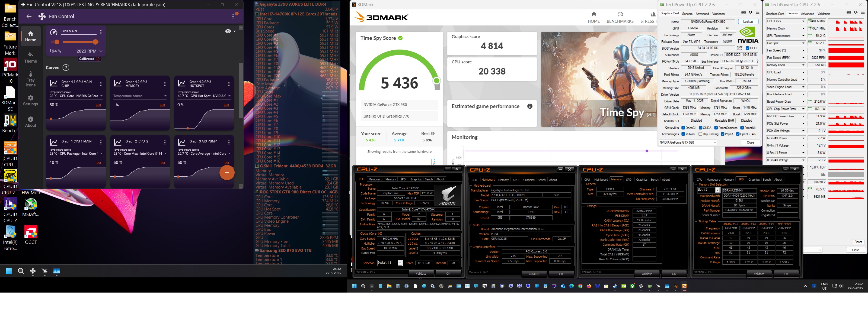Screen dimensions: 868x334
Task: Open the GPU Temperature sensor dropdown in GPU-Z
Action: [x=803, y=36]
